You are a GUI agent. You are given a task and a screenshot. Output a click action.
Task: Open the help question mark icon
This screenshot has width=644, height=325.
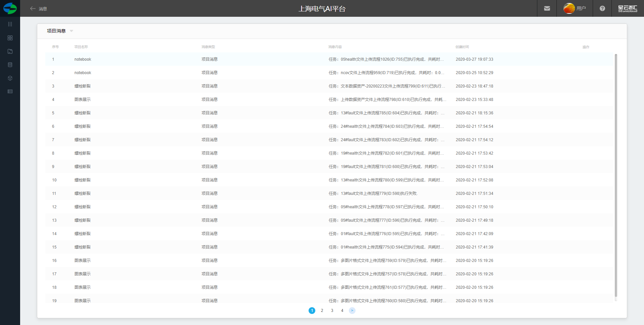[602, 8]
